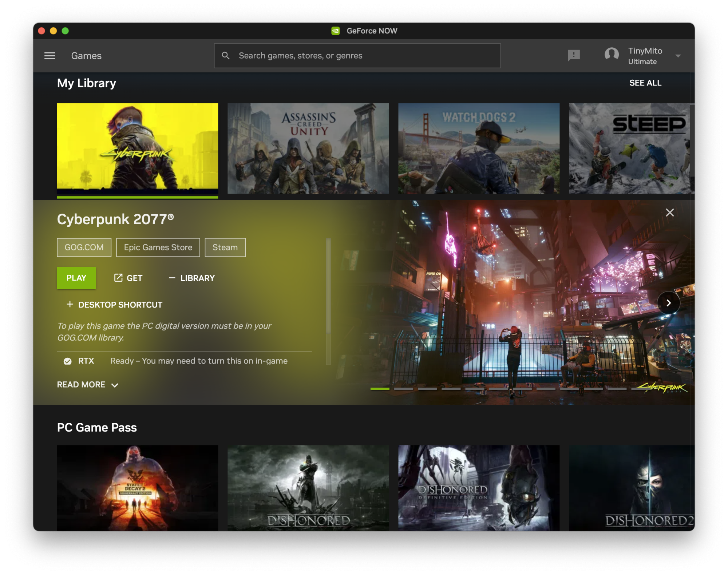Select the GOG.COM store option
728x575 pixels.
tap(84, 247)
